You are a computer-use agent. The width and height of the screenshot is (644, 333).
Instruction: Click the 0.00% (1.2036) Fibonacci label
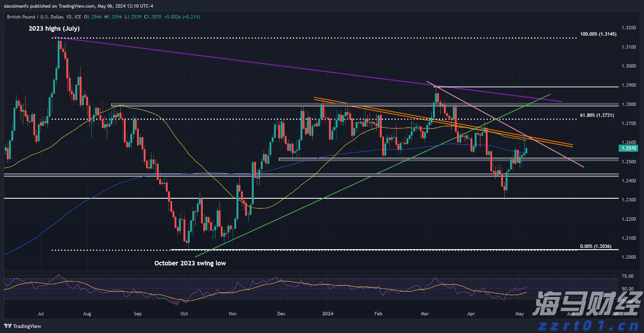click(595, 246)
